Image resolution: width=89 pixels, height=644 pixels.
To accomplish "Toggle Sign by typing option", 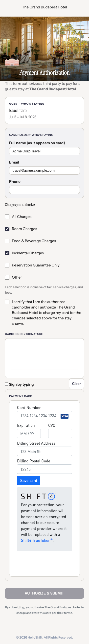I will point(6,384).
